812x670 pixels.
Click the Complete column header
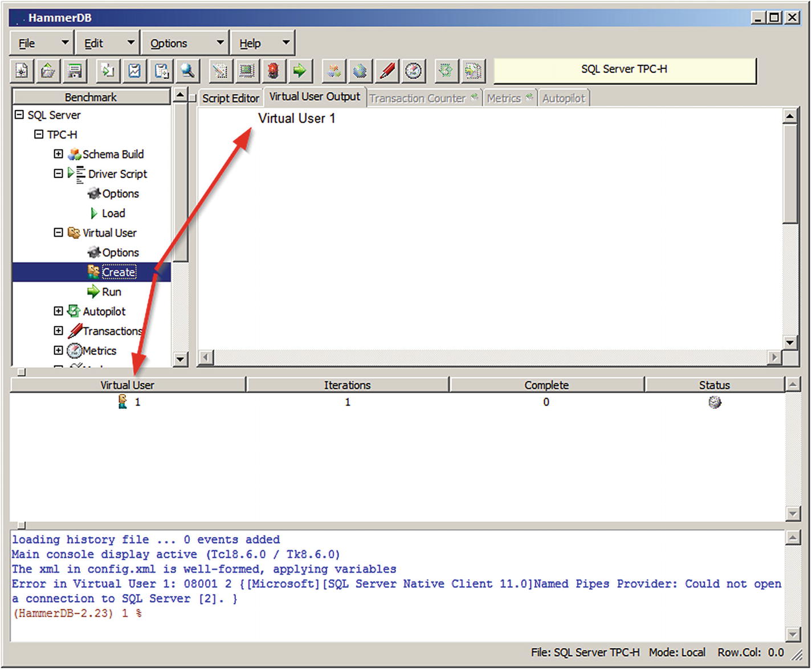(546, 385)
